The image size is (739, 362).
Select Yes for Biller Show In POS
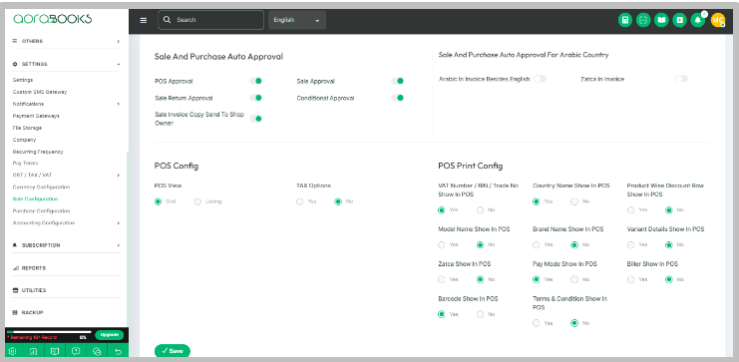(x=631, y=280)
